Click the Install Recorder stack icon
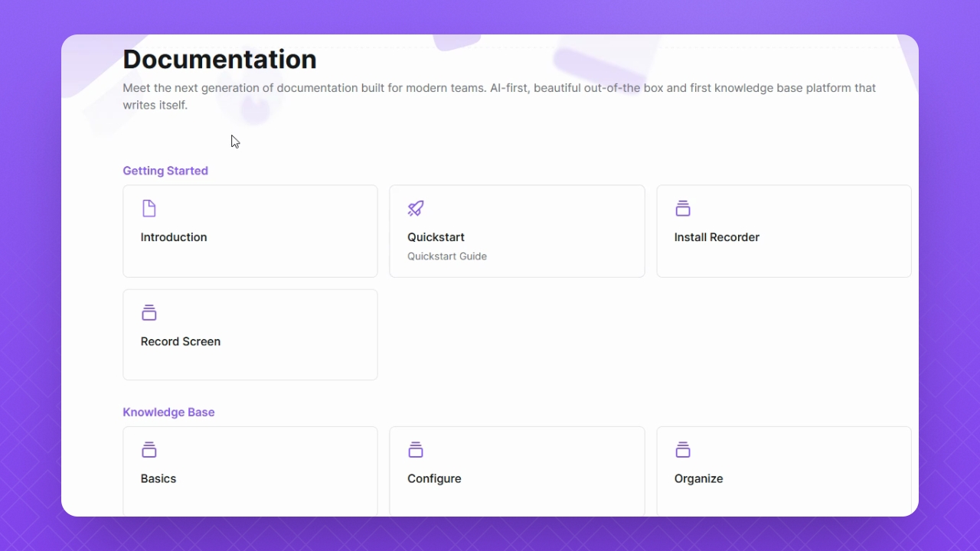This screenshot has width=980, height=551. [683, 208]
